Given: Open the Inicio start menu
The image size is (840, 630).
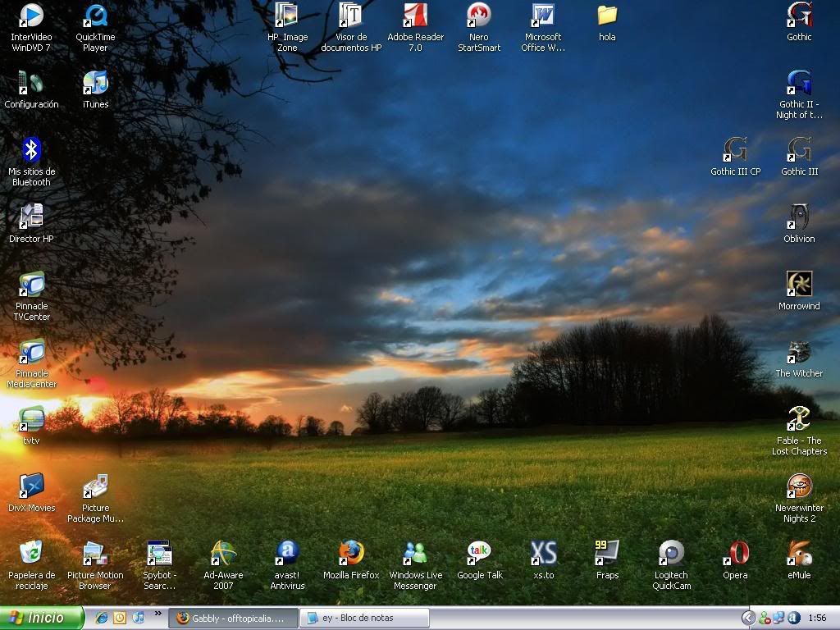Looking at the screenshot, I should (42, 618).
